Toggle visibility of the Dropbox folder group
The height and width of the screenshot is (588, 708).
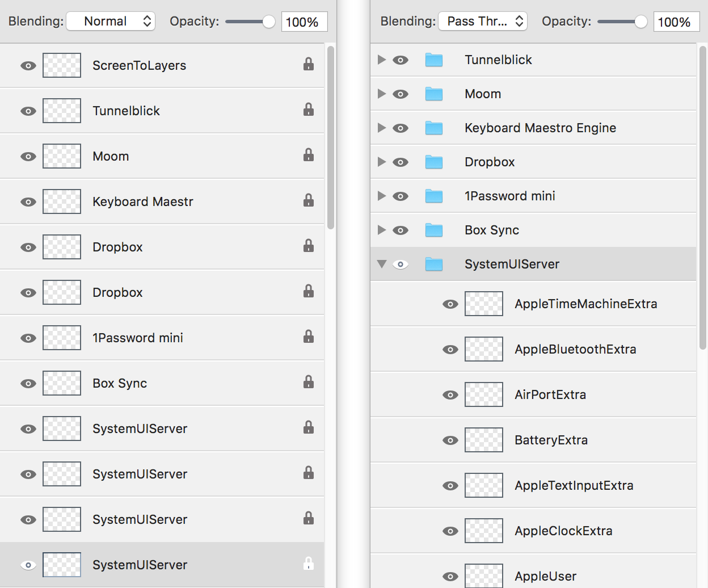coord(401,162)
